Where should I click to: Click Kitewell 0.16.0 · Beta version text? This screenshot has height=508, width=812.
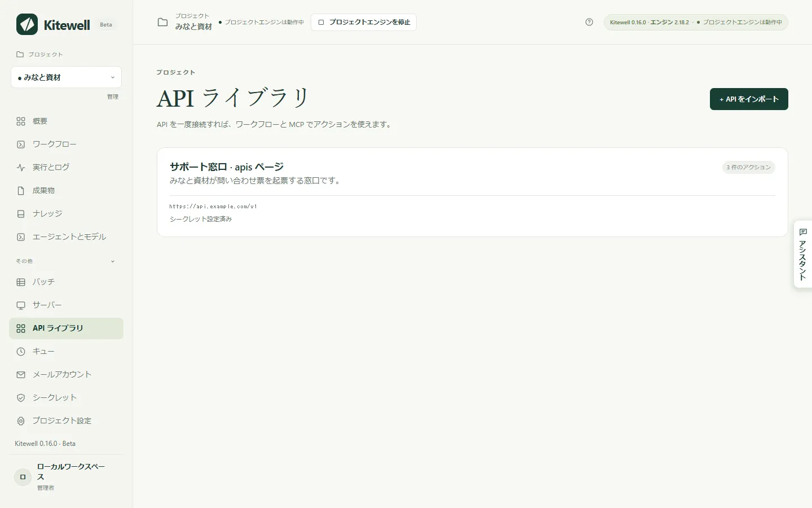click(x=45, y=444)
